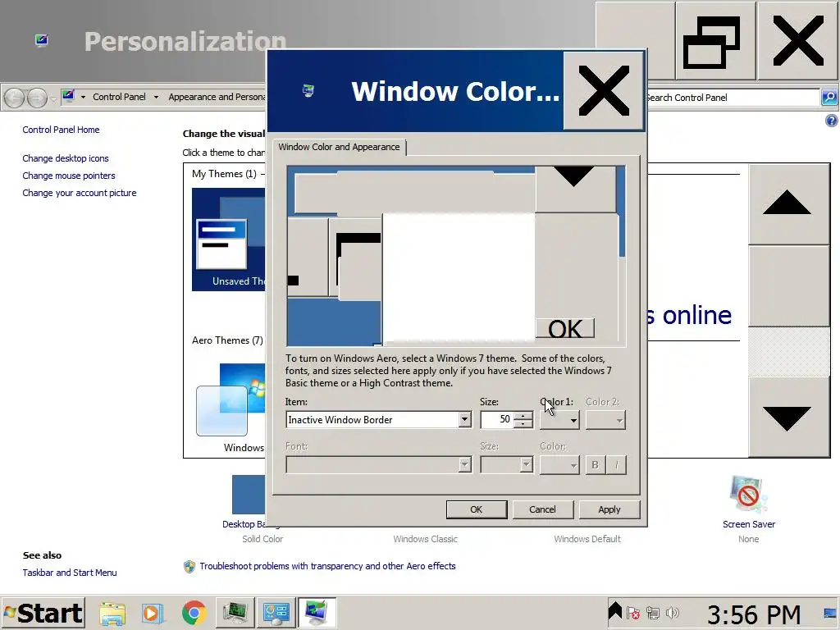840x630 pixels.
Task: Click the theme list scroll up arrow
Action: [788, 204]
